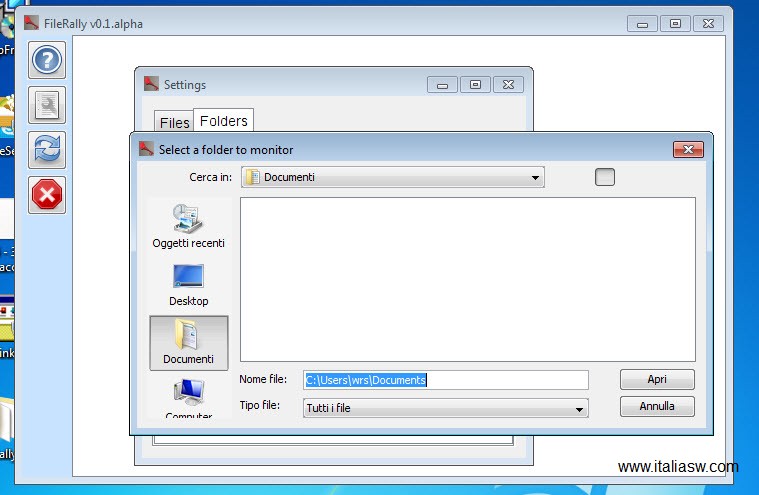The width and height of the screenshot is (759, 495).
Task: Click the red X stop icon
Action: coord(47,195)
